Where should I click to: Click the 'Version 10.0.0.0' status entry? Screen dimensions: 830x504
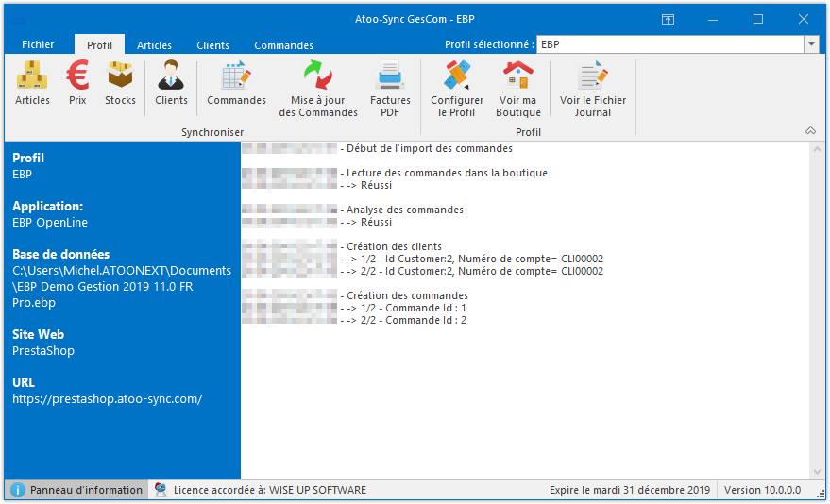coord(762,490)
